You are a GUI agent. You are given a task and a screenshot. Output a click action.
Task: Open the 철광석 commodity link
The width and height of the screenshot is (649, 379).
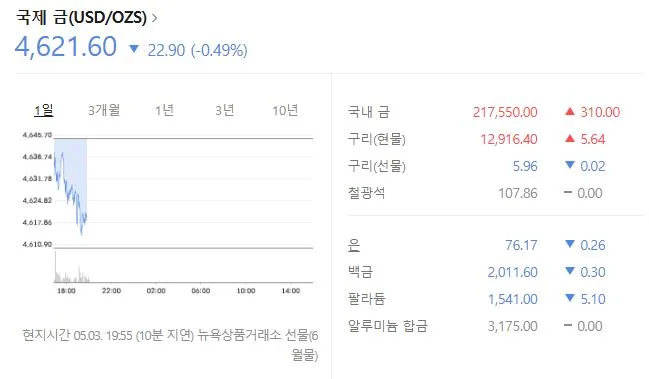tap(367, 193)
